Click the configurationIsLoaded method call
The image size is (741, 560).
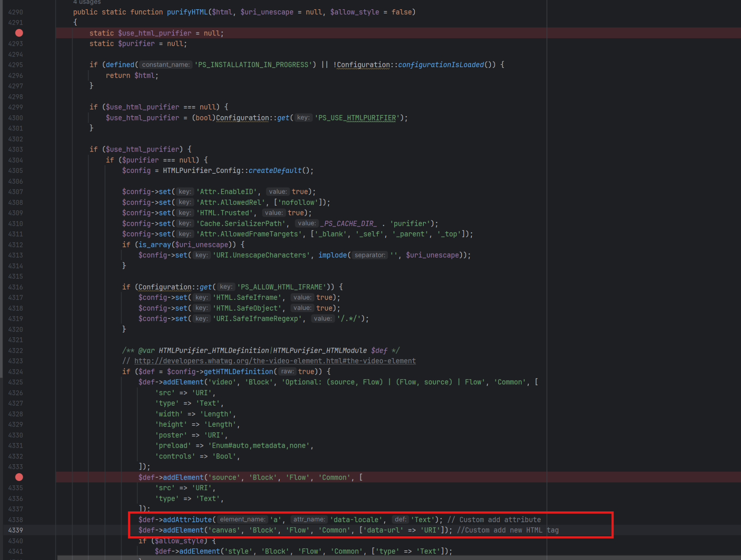coord(441,65)
